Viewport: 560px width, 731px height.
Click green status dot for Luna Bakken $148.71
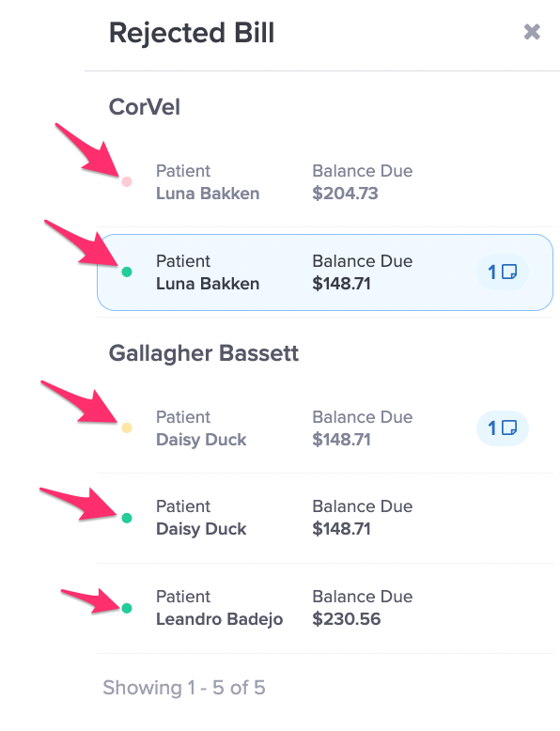[126, 272]
